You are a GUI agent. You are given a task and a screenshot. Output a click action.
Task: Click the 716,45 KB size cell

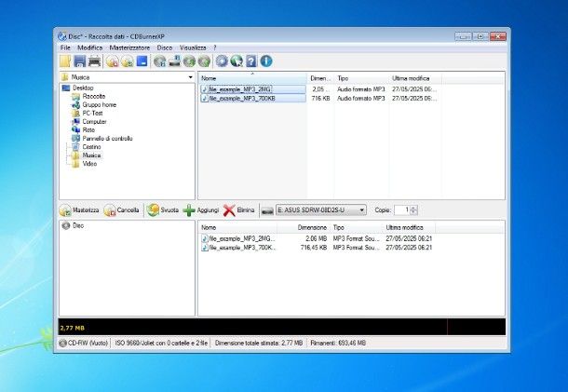click(x=314, y=248)
